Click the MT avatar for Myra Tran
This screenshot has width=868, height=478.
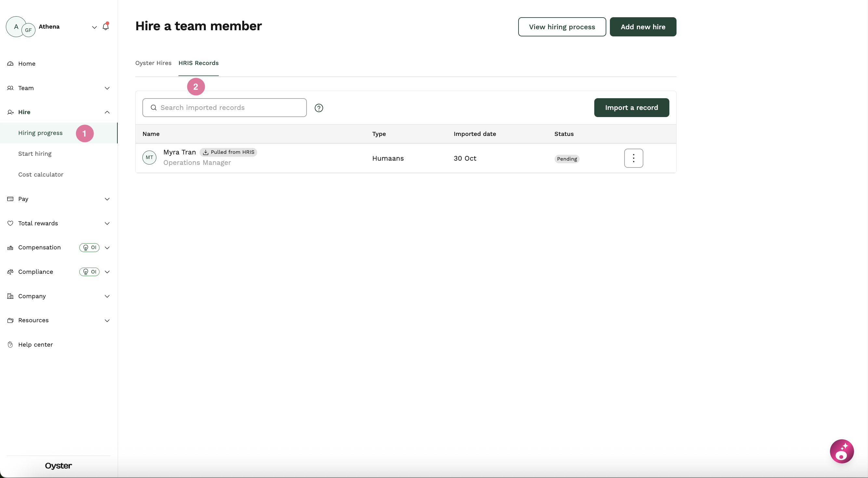[x=149, y=157]
